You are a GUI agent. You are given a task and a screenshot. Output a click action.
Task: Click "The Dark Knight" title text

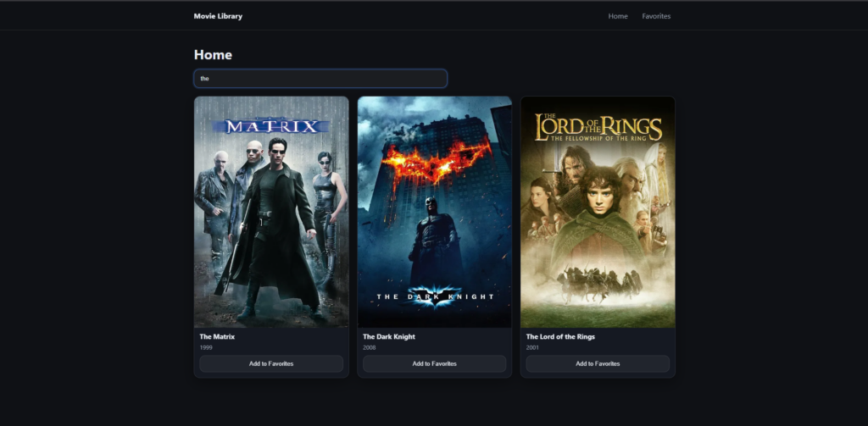389,336
